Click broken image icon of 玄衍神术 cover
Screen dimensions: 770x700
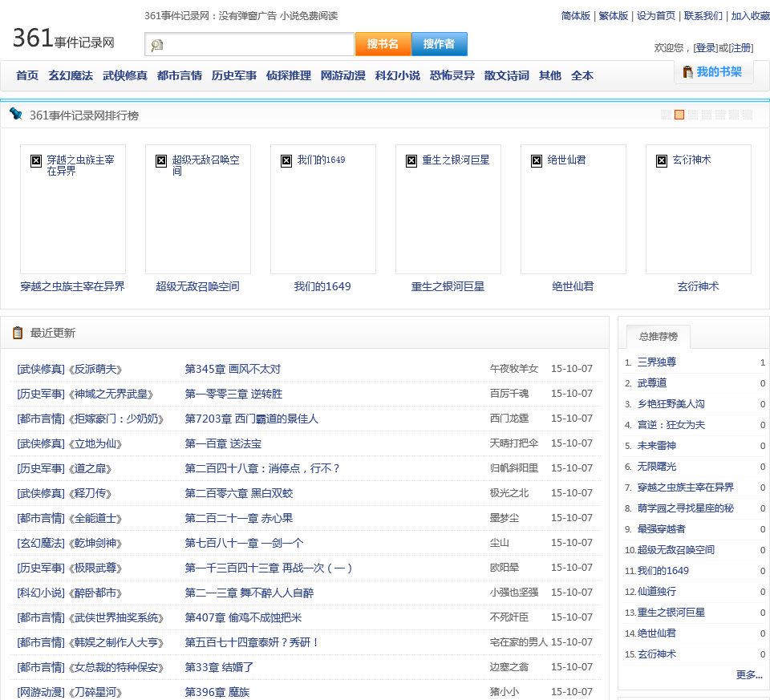click(x=662, y=160)
